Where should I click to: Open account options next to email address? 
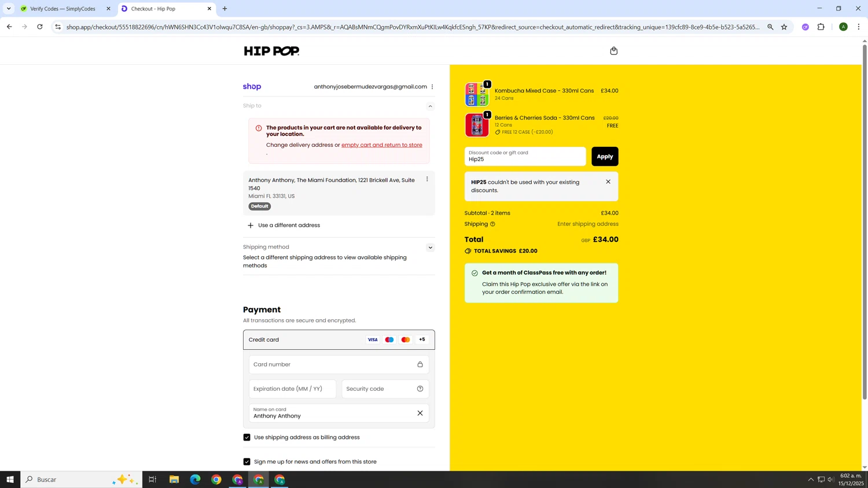pos(432,87)
